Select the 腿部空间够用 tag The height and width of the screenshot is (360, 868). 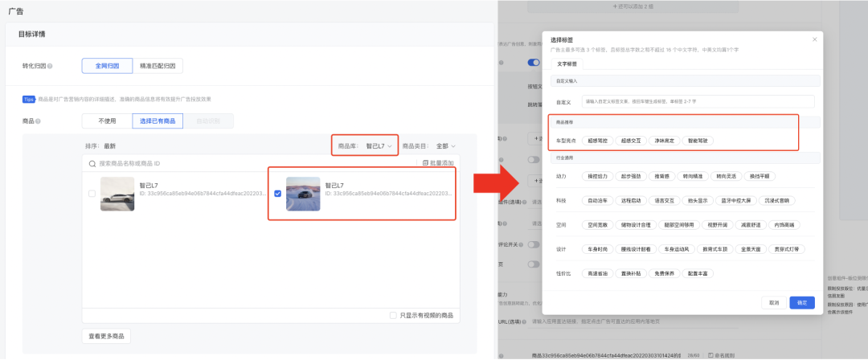click(679, 225)
